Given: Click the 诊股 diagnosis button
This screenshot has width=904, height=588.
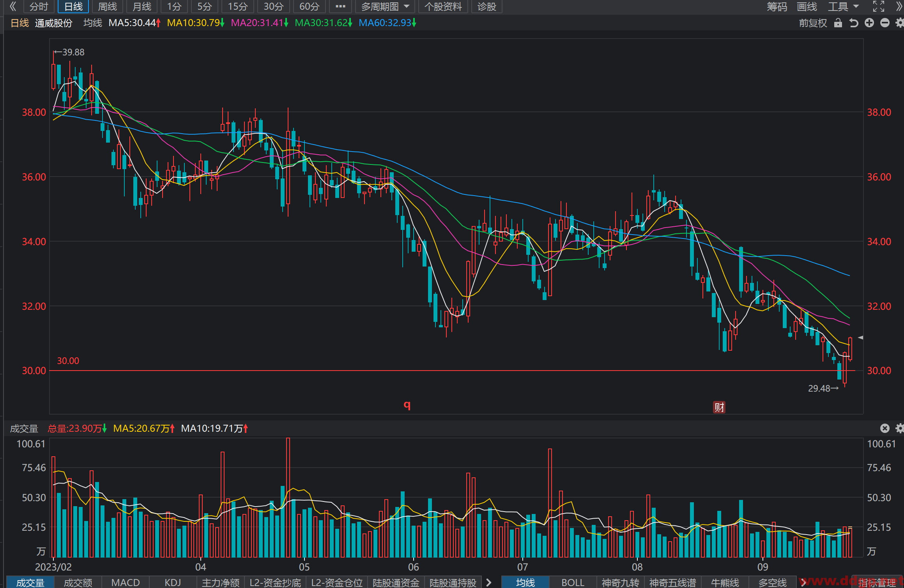Looking at the screenshot, I should tap(486, 7).
